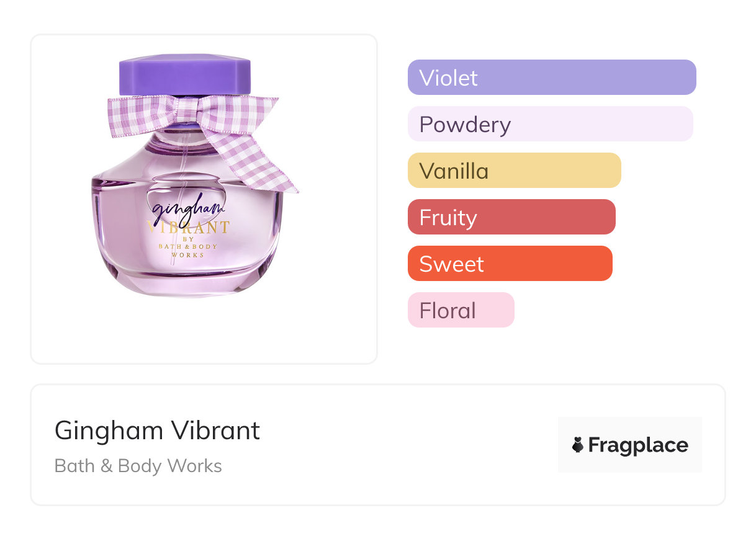Click the Fragplace wordmark text
756x536 pixels.
tap(637, 445)
